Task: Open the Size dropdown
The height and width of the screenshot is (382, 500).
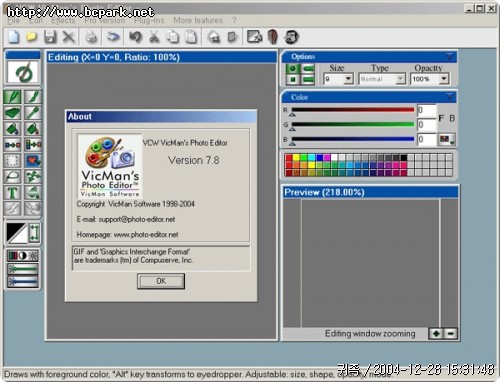Action: [348, 79]
